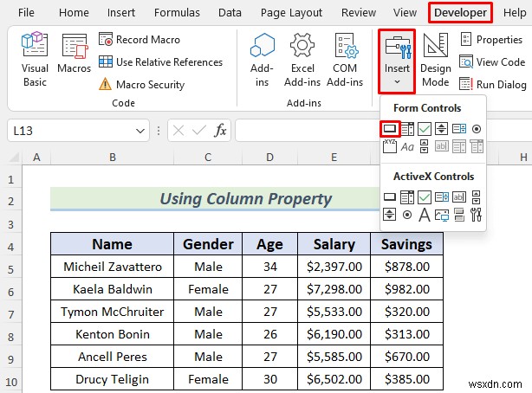Open the File tab
Image resolution: width=532 pixels, height=393 pixels.
(26, 12)
